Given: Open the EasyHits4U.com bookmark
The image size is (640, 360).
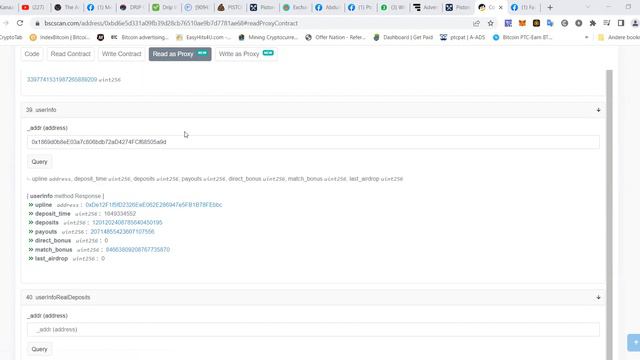Looking at the screenshot, I should [204, 37].
